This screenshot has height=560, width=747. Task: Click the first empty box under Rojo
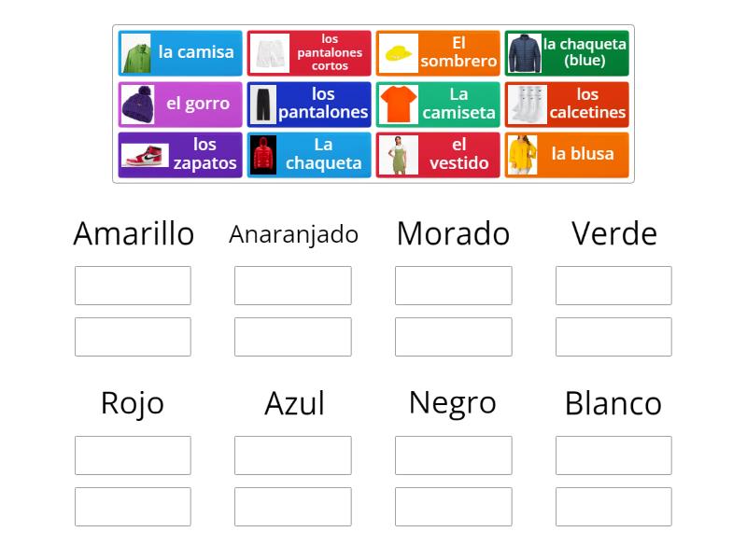point(133,455)
